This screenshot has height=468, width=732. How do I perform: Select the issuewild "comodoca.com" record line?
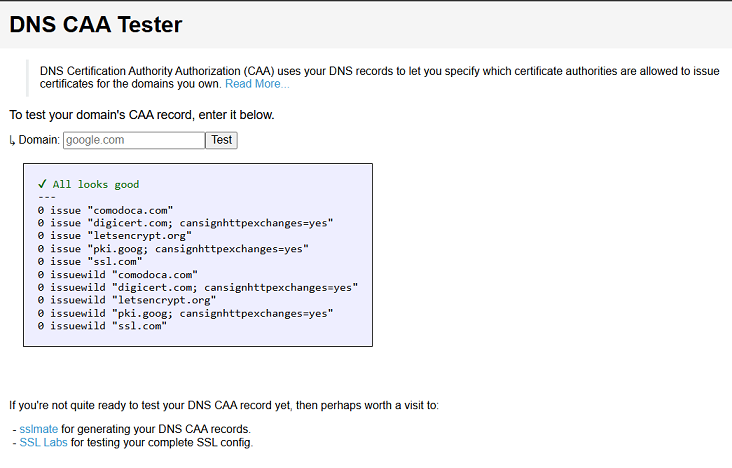click(x=117, y=275)
